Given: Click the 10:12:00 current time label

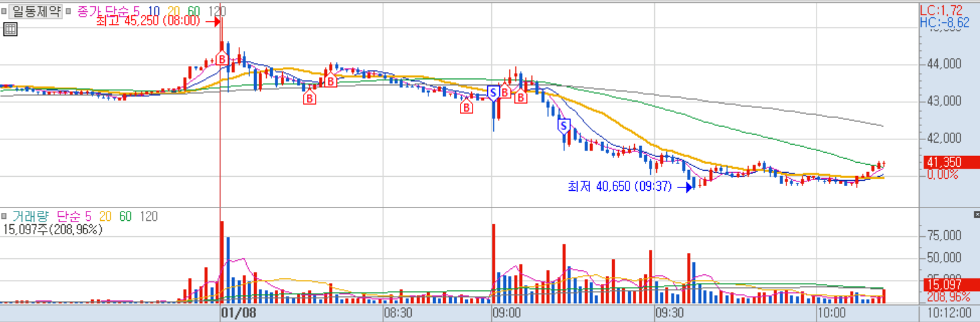Looking at the screenshot, I should pyautogui.click(x=949, y=313).
